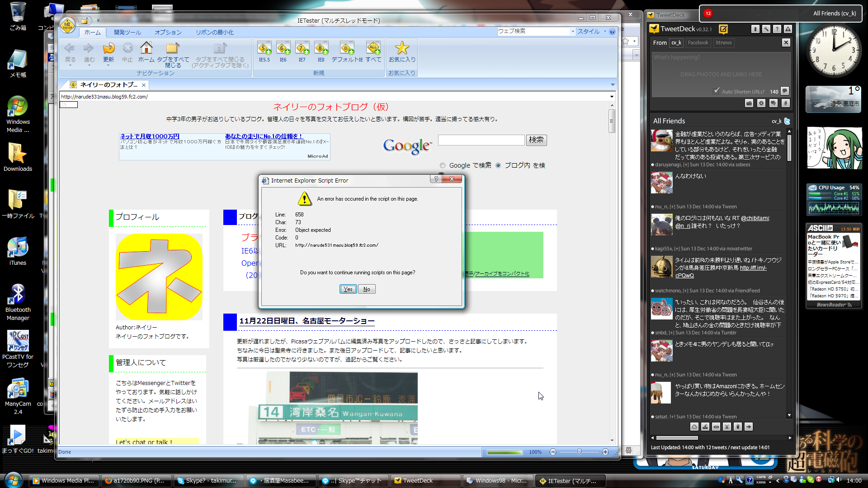868x488 pixels.
Task: Open the Windows Start orb
Action: (x=13, y=480)
